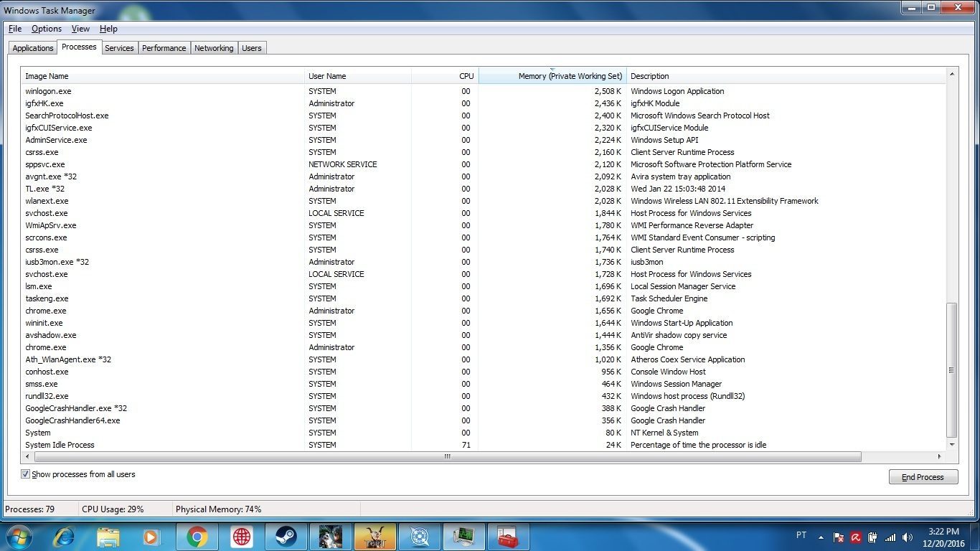Switch to the Performance tab
Image resolution: width=980 pixels, height=551 pixels.
point(164,48)
